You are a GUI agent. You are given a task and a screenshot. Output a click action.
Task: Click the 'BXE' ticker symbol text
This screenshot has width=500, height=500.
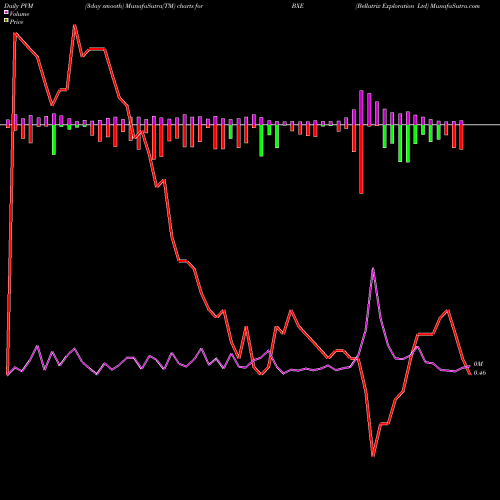click(x=298, y=6)
